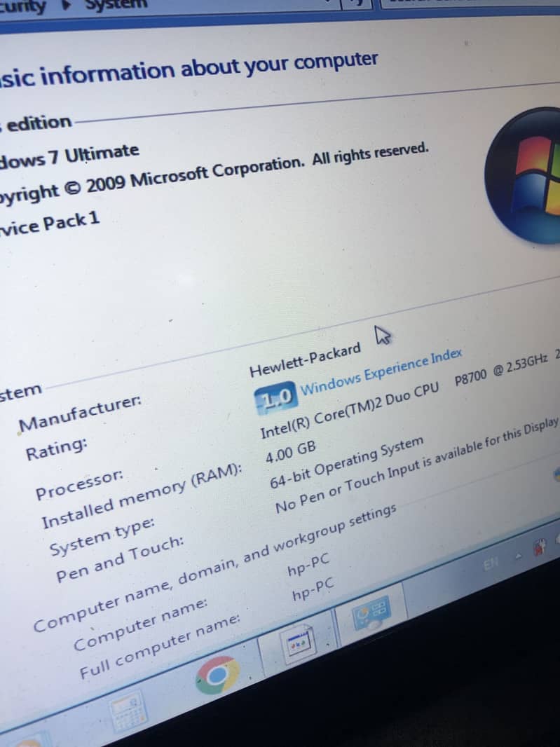
Task: Click the Copyright 2009 Microsoft Corporation line
Action: tap(214, 174)
